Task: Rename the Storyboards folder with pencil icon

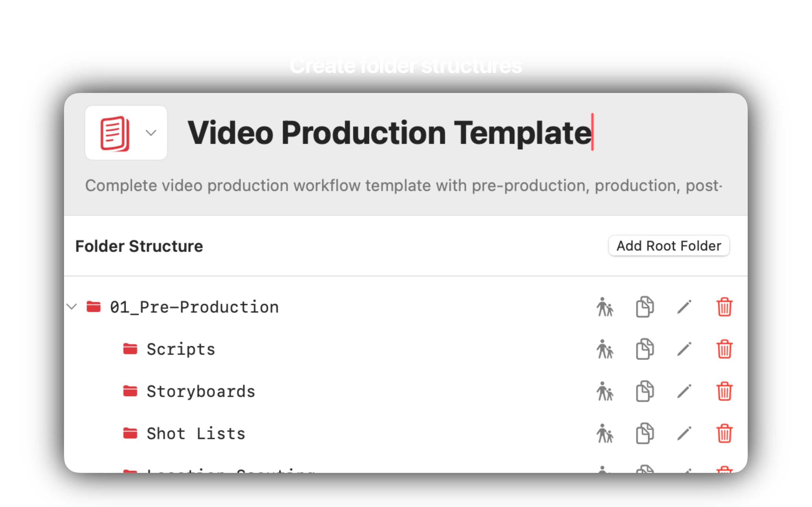Action: [684, 391]
